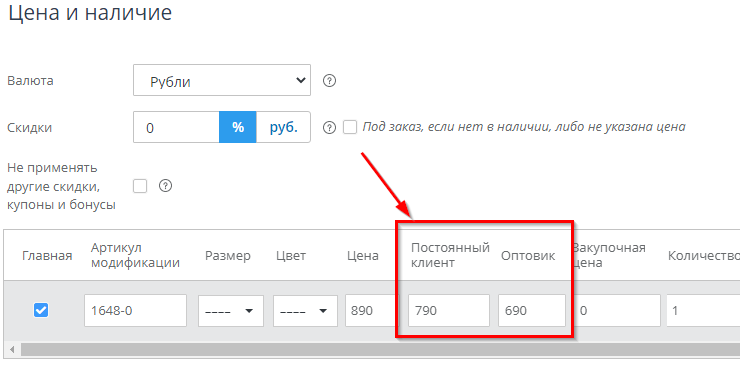
Task: Open the Цвет dropdown in the row
Action: point(305,311)
